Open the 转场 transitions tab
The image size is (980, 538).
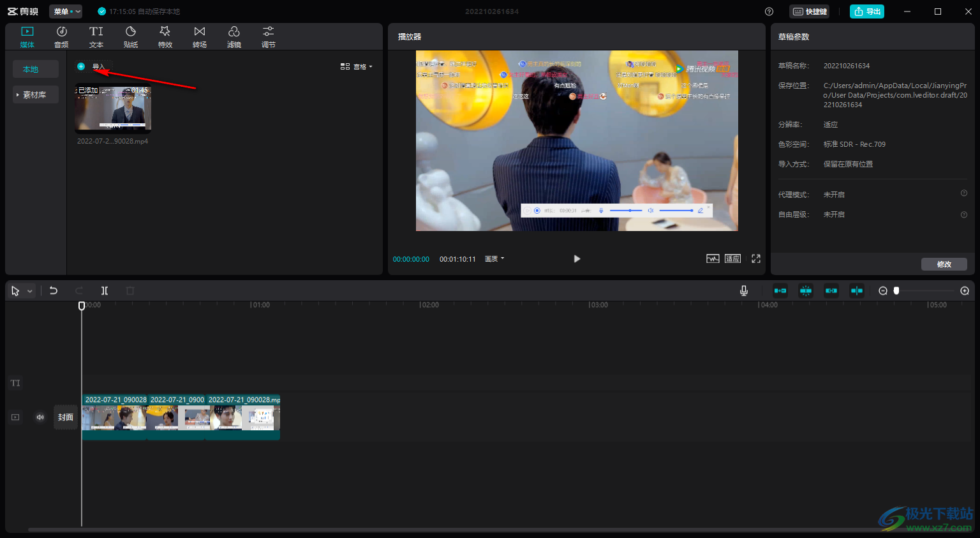pos(200,37)
